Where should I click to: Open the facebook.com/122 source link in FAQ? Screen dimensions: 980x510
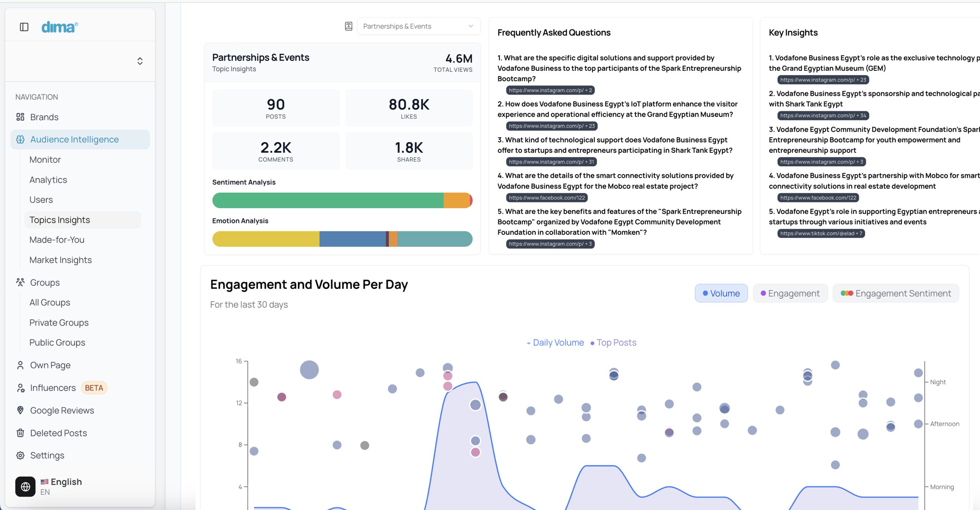[546, 198]
